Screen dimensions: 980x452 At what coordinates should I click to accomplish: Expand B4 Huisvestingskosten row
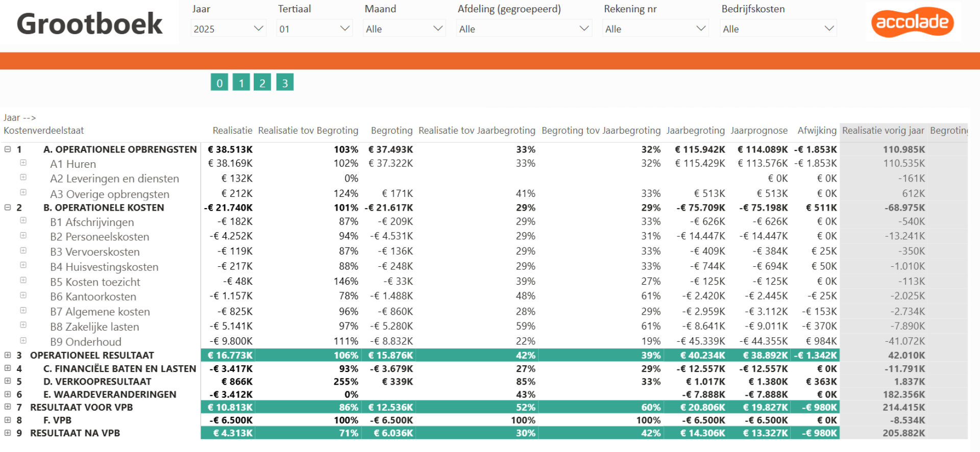coord(23,265)
